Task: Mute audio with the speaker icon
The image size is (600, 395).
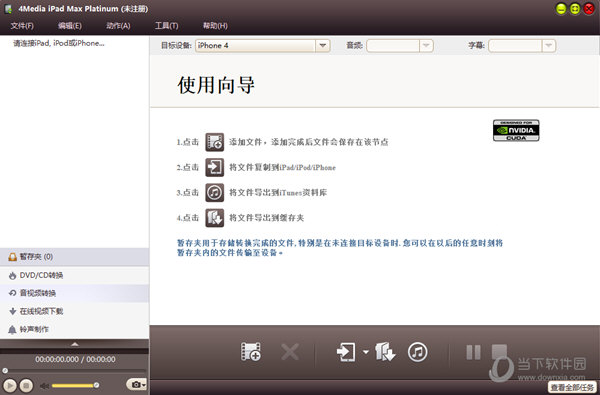Action: click(44, 385)
